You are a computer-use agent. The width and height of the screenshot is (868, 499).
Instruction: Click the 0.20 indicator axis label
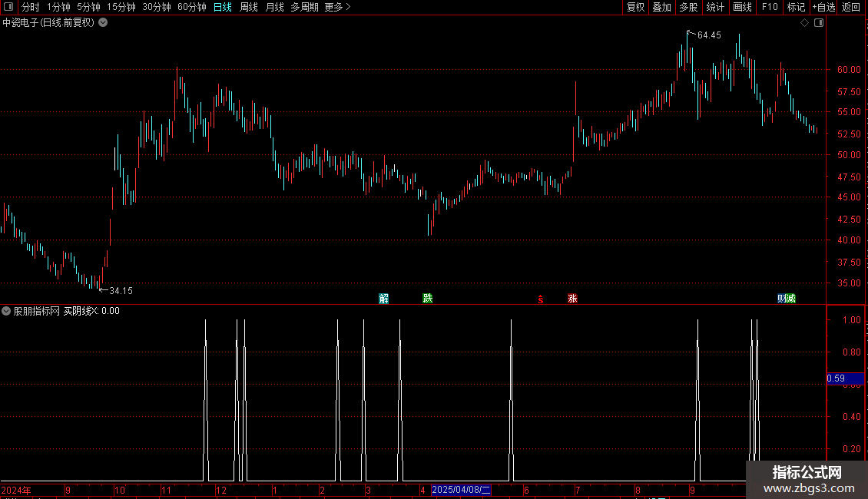pyautogui.click(x=851, y=448)
